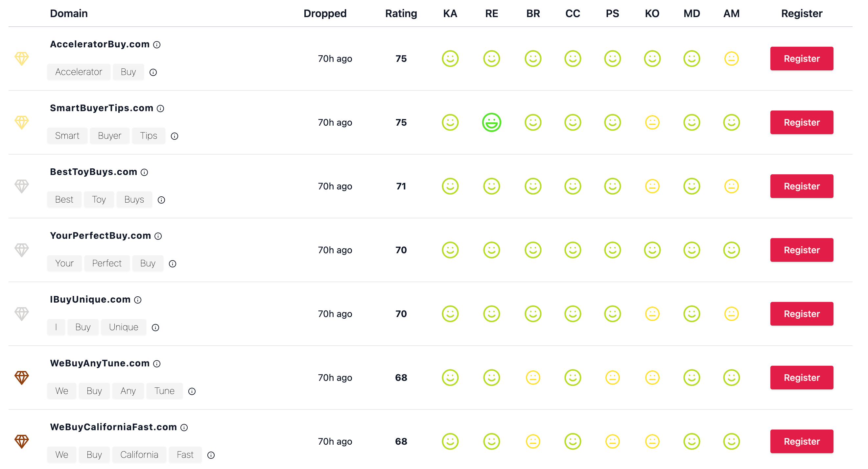Click info icon after the Best Toy Buys tags
Image resolution: width=868 pixels, height=469 pixels.
pyautogui.click(x=161, y=200)
